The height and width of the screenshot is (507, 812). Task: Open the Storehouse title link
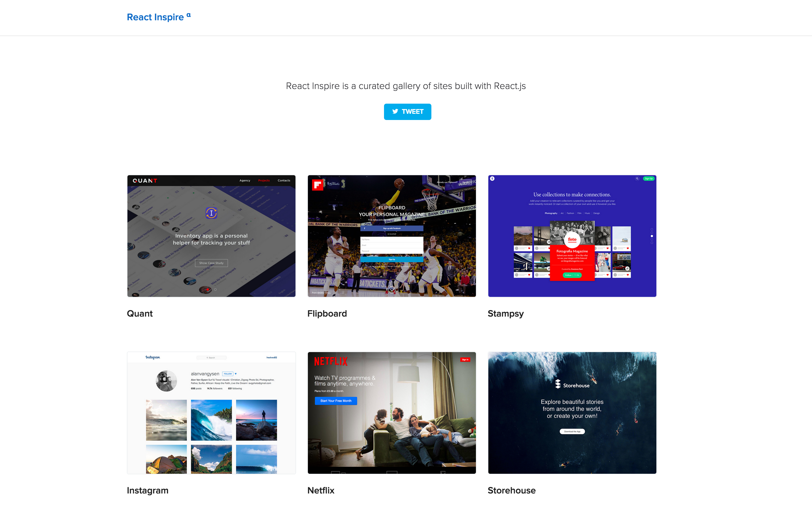pos(511,490)
